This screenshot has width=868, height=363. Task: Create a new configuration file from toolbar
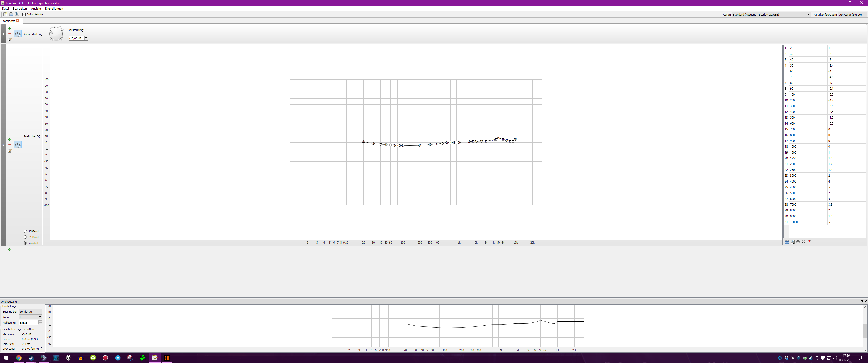(5, 14)
